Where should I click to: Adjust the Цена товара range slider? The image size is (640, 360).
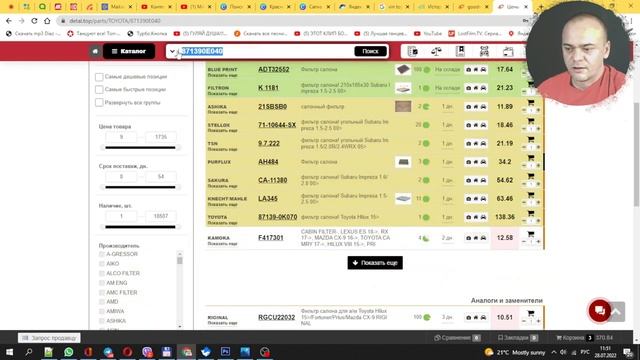pos(140,147)
